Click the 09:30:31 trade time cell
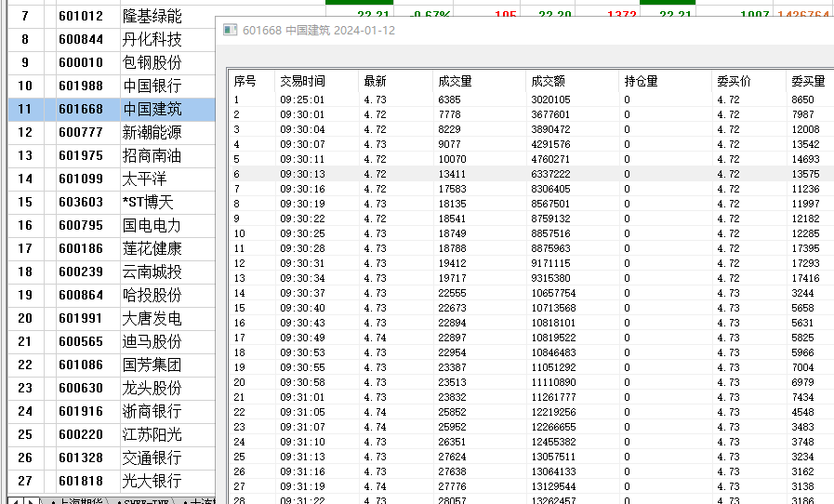Viewport: 834px width, 504px height. tap(302, 263)
